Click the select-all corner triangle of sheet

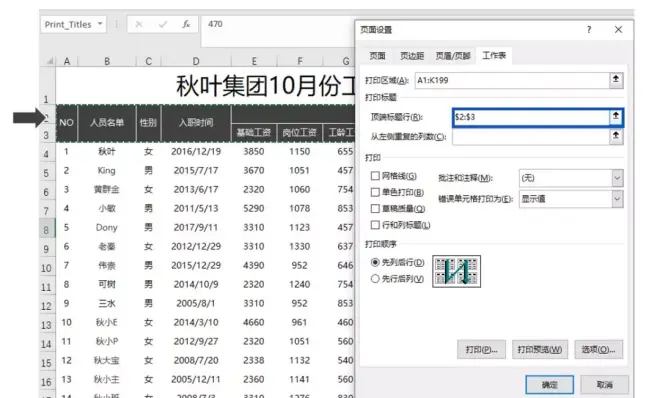tap(50, 61)
